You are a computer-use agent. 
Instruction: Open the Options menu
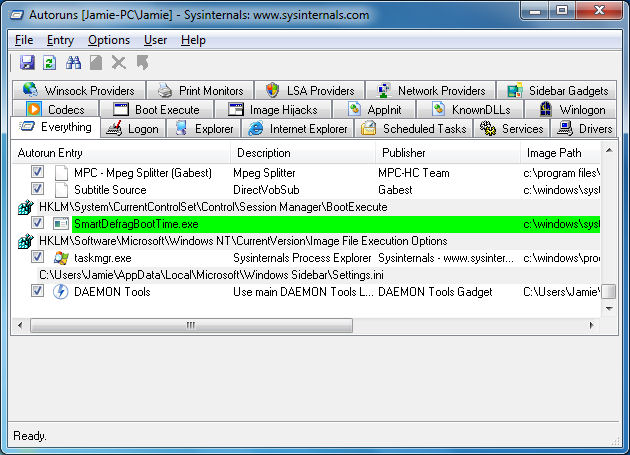pyautogui.click(x=109, y=40)
